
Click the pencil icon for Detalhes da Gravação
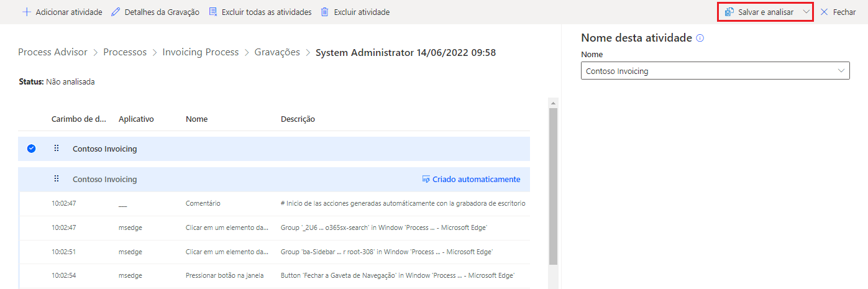click(116, 12)
